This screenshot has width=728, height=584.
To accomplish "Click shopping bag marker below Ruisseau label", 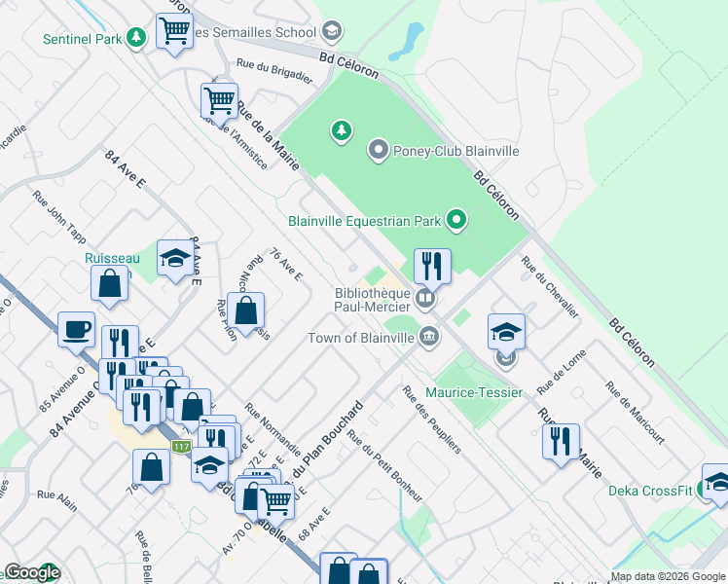I will click(x=110, y=284).
